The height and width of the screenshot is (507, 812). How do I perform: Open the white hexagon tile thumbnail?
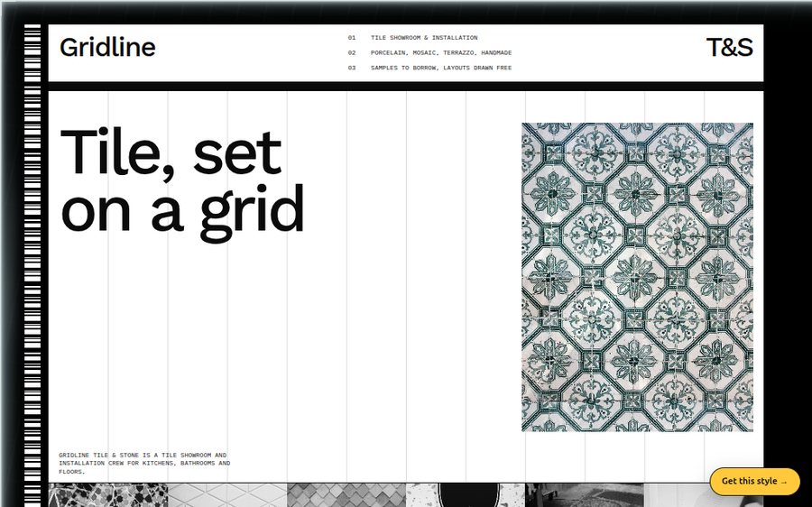227,495
